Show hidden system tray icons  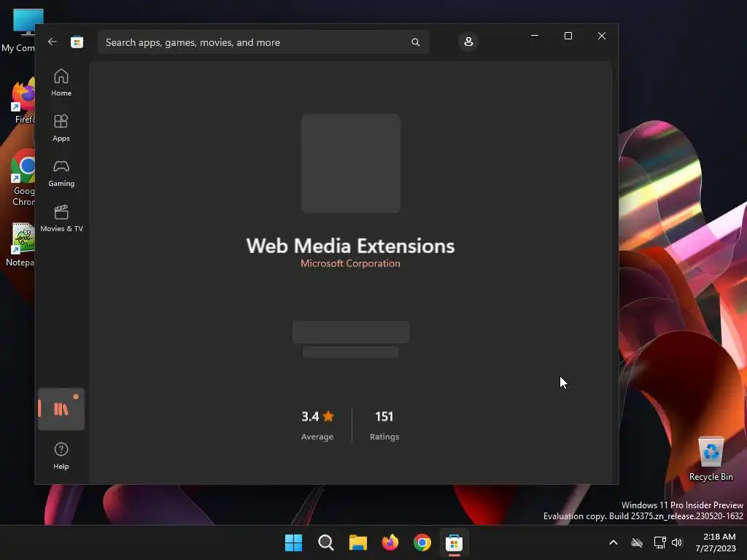[x=614, y=542]
